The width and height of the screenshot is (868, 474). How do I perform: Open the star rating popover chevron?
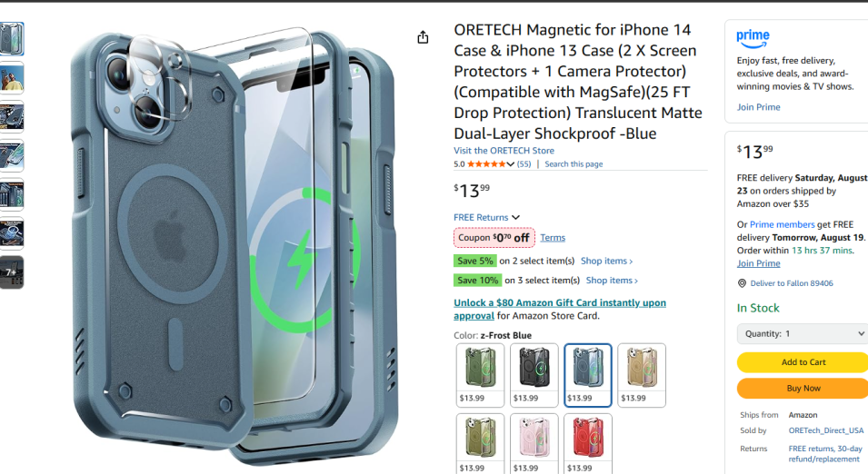[x=511, y=164]
